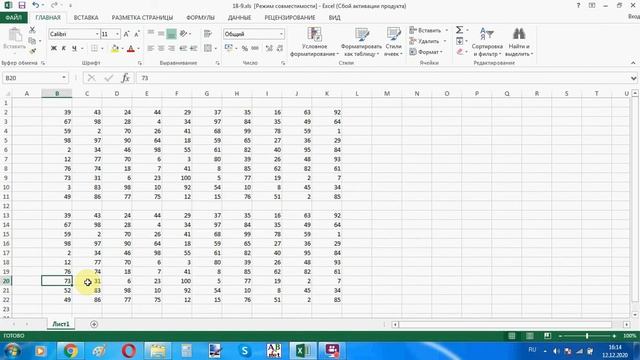640x360 pixels.
Task: Click the Insert Function fx icon
Action: click(x=125, y=78)
